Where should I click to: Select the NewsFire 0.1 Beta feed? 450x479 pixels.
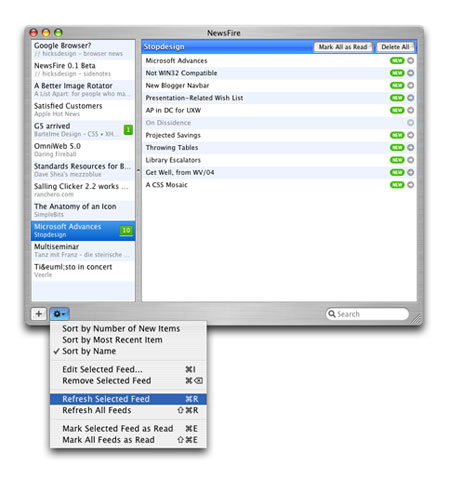[83, 69]
